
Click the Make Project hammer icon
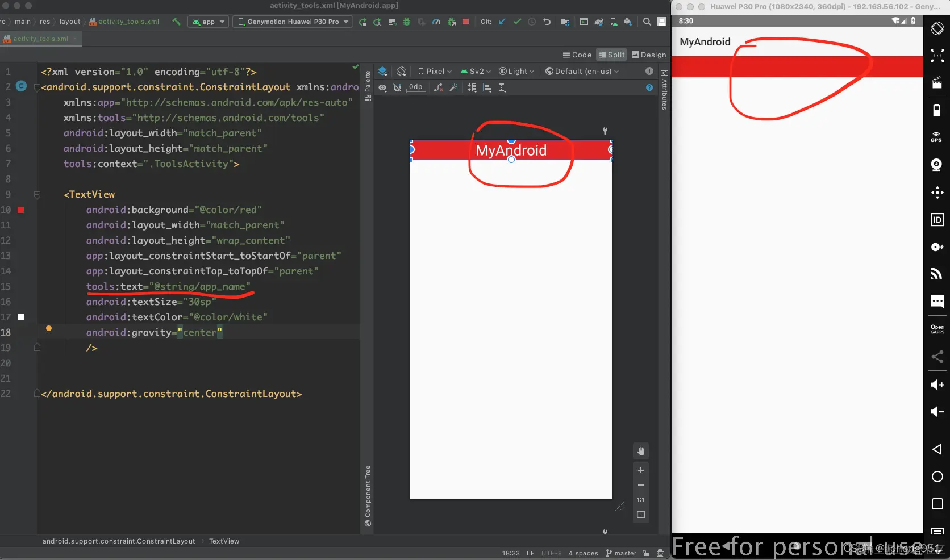[x=176, y=22]
